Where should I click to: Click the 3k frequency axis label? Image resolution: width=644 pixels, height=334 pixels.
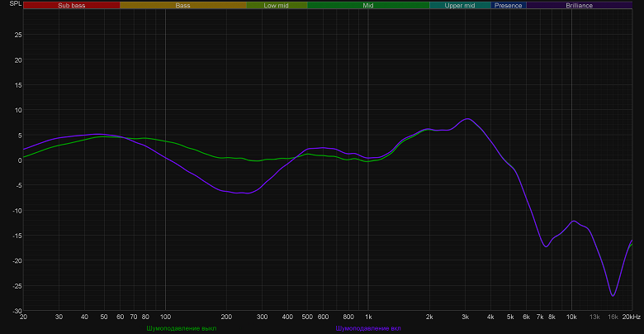click(x=465, y=317)
